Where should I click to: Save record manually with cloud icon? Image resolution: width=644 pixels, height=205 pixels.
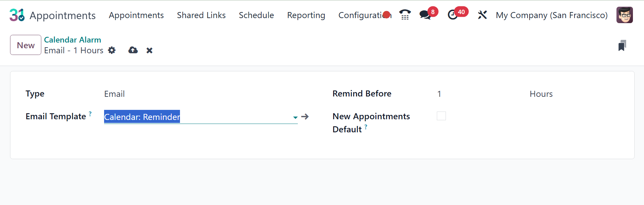(133, 50)
